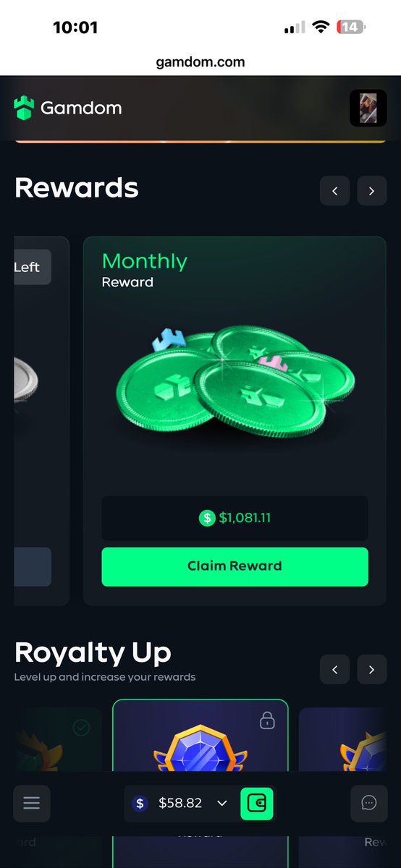Show previous Rewards card
This screenshot has width=401, height=868.
tap(334, 191)
